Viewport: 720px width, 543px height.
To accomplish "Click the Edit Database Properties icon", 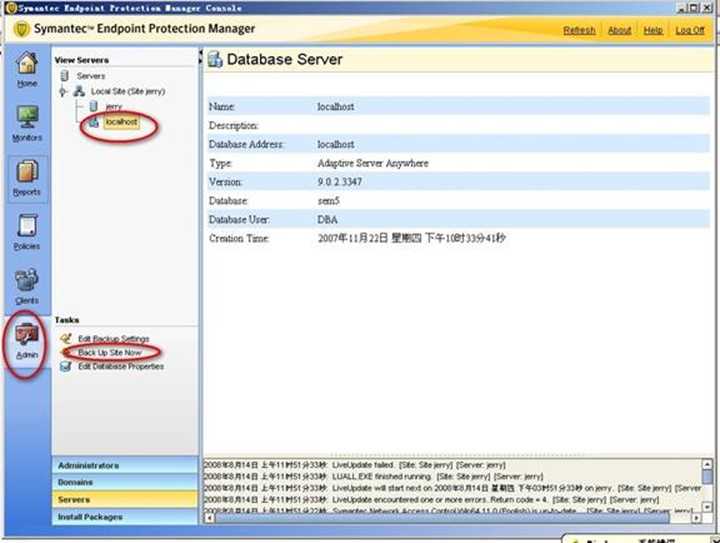I will point(66,366).
